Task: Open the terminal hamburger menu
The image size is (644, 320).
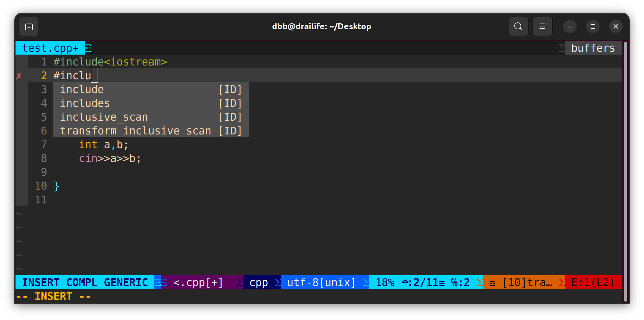Action: pyautogui.click(x=542, y=27)
